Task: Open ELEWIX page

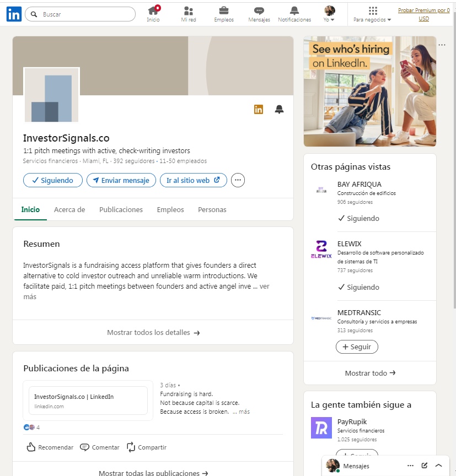Action: point(350,244)
